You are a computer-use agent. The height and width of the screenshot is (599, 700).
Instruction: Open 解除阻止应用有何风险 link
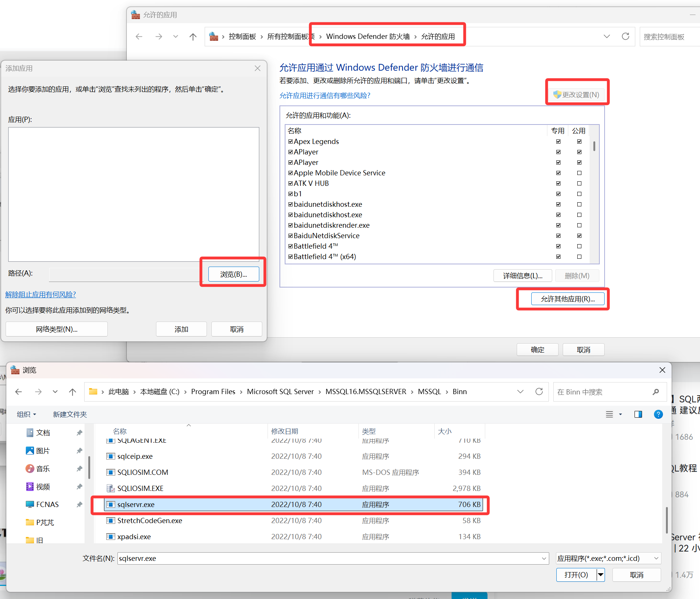(x=40, y=294)
